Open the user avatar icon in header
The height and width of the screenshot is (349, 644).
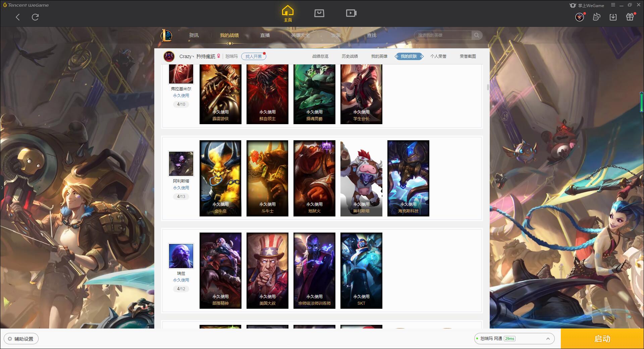580,17
